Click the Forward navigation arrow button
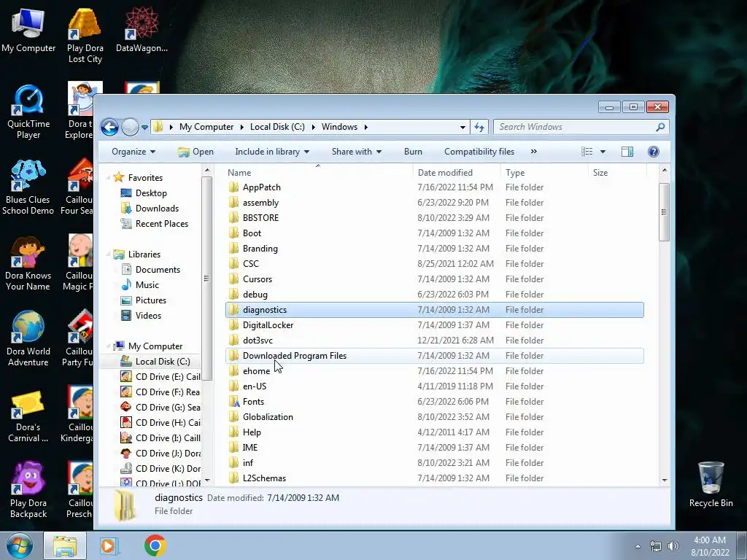Image resolution: width=747 pixels, height=560 pixels. [x=130, y=127]
